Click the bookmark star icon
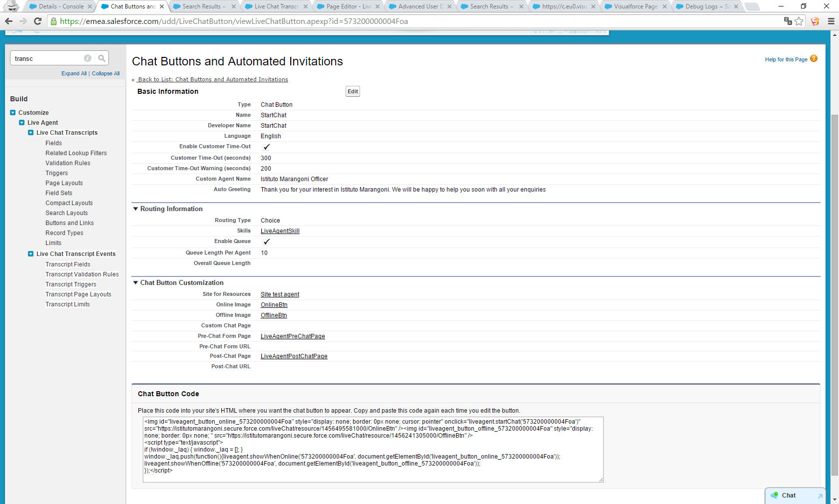This screenshot has height=504, width=839. tap(799, 21)
